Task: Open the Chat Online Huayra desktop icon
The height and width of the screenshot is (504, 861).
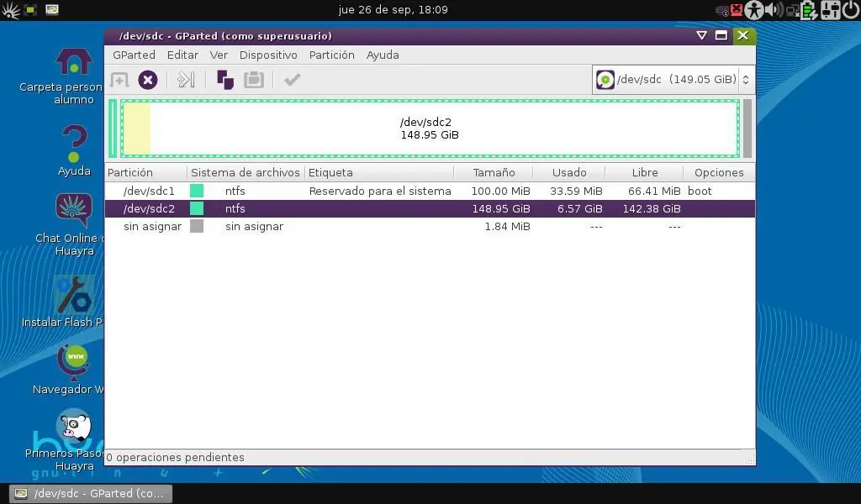Action: tap(74, 210)
